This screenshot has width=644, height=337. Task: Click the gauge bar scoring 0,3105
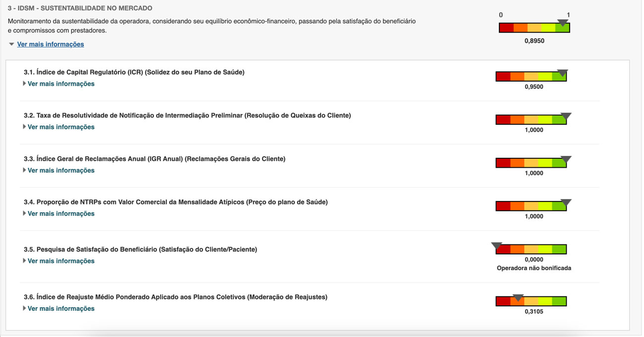click(x=531, y=301)
